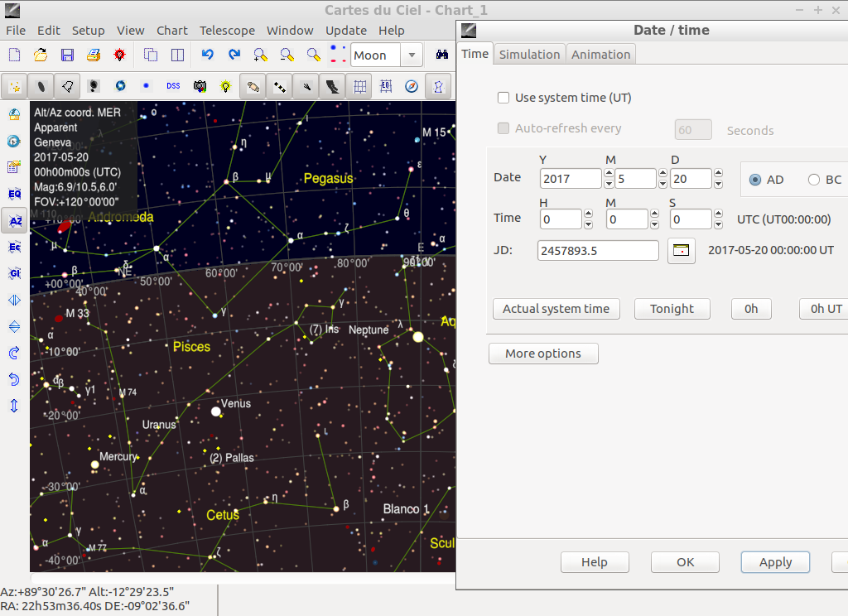Screen dimensions: 848x616
Task: Open the Moon search combo dropdown
Action: (412, 55)
